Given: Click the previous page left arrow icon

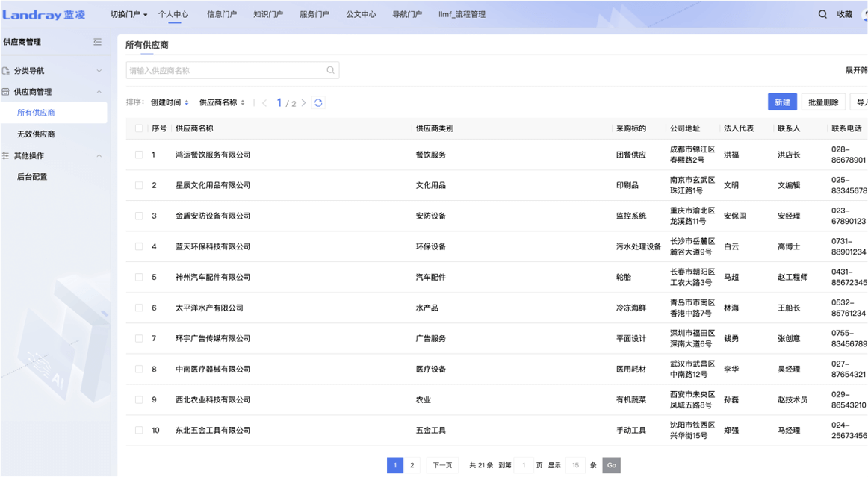Looking at the screenshot, I should pyautogui.click(x=264, y=103).
